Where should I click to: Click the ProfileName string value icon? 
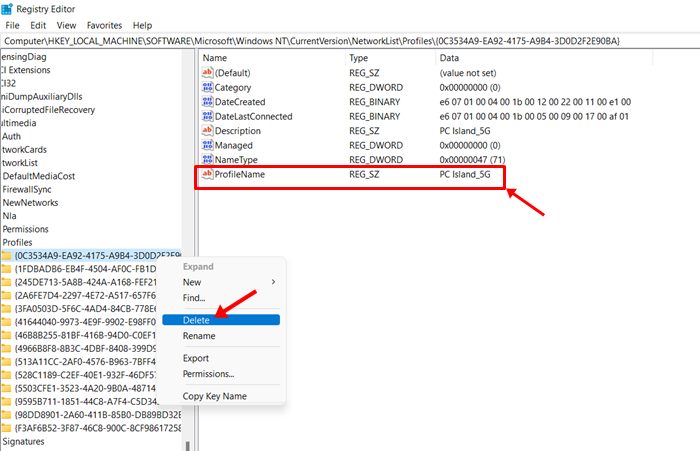(208, 174)
